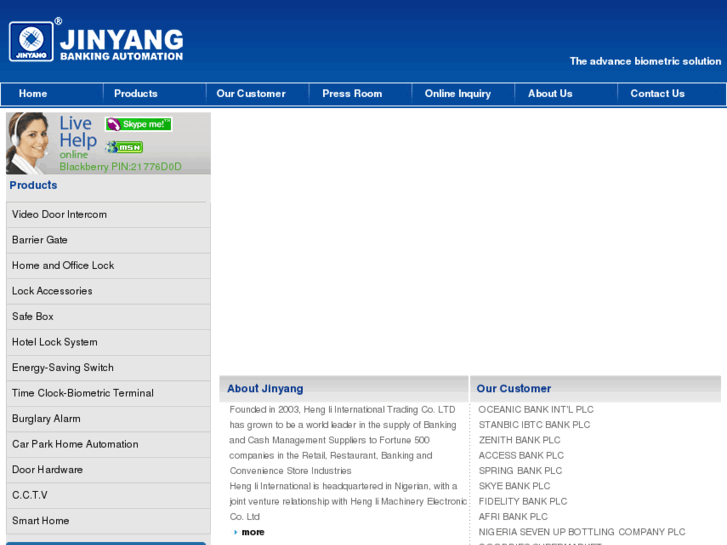Select NIGERIA SEVEN UP BOTTLING COMPANY entry
Screen dimensions: 727x545
pyautogui.click(x=582, y=532)
